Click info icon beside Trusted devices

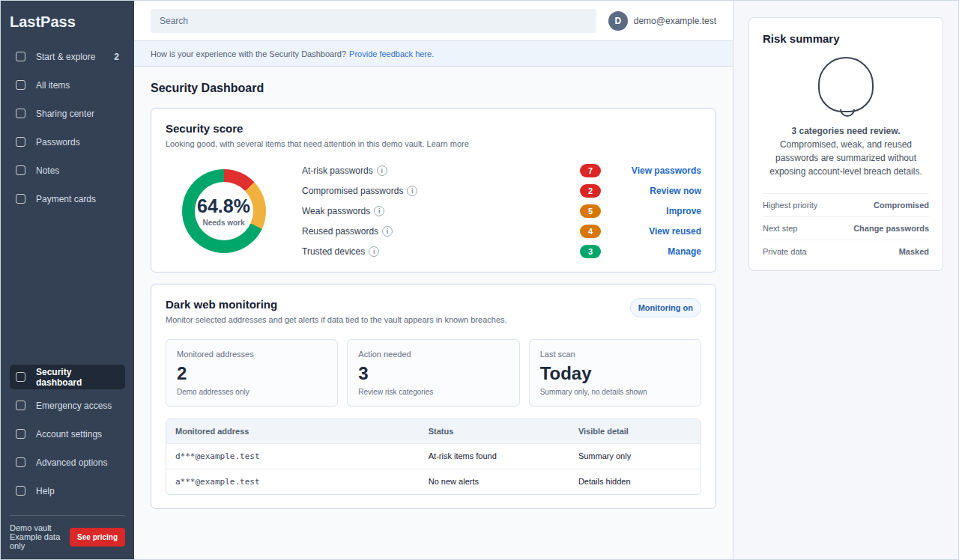click(x=374, y=252)
